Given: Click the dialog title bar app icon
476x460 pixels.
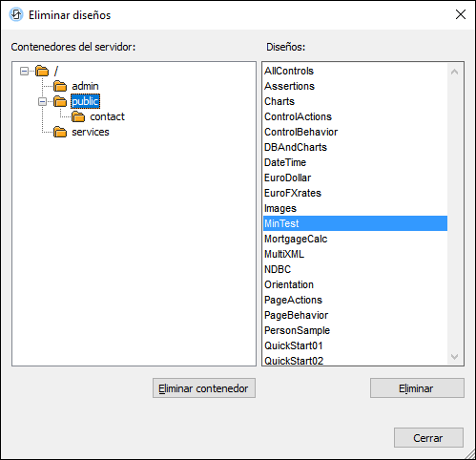Looking at the screenshot, I should point(16,14).
